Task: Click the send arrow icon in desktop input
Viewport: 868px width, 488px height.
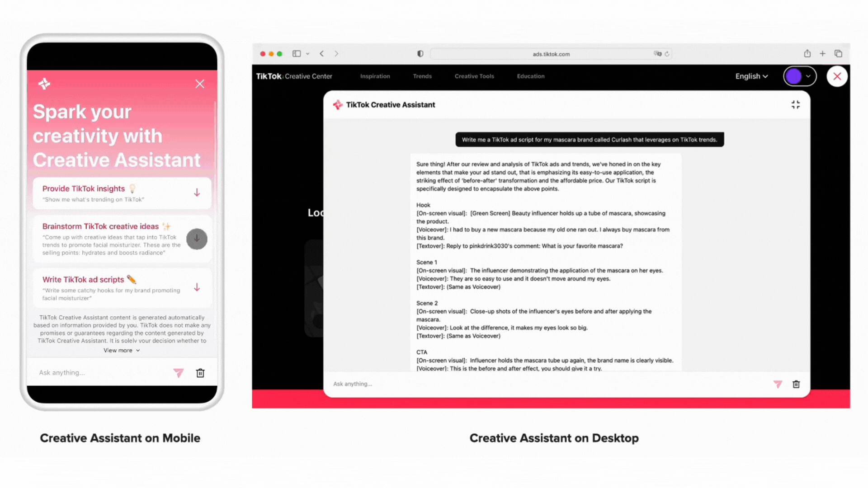Action: click(x=777, y=384)
